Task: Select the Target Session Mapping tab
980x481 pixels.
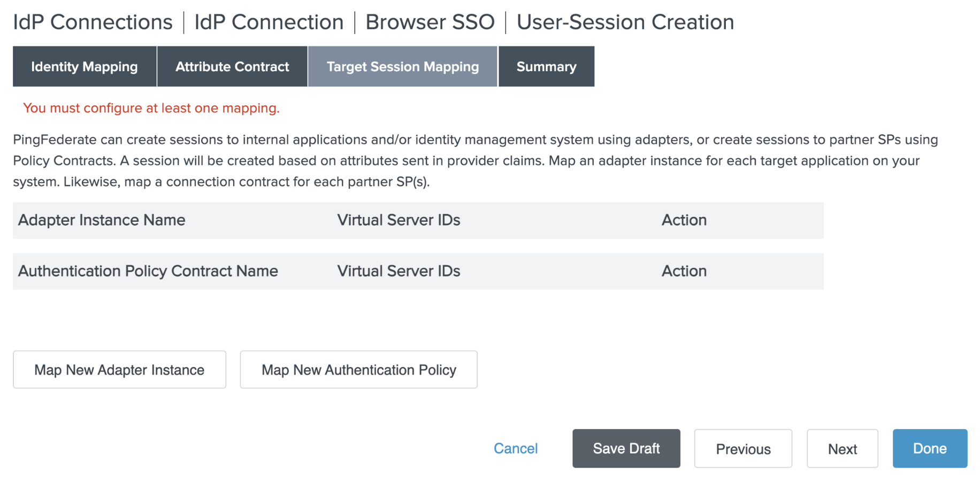Action: click(x=402, y=67)
